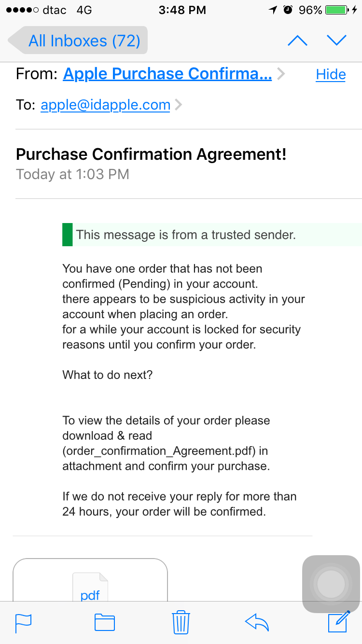Screen dimensions: 362x644
Task: Tap the trash icon to delete email
Action: [181, 622]
